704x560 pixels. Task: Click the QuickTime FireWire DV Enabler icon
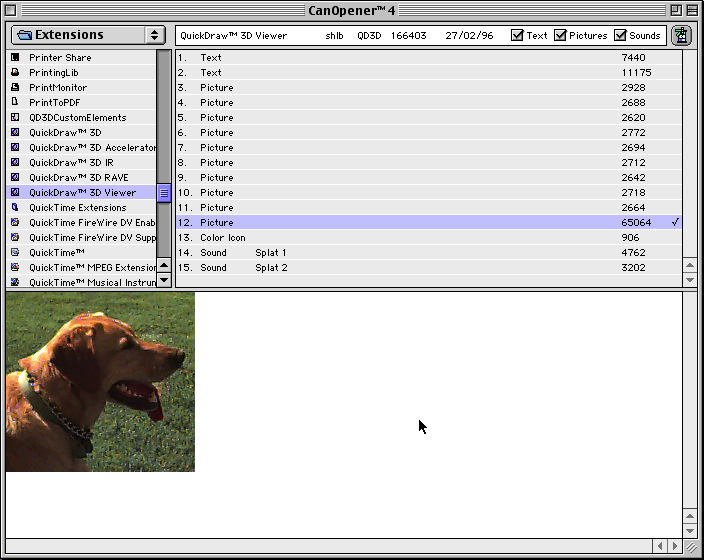click(x=15, y=222)
